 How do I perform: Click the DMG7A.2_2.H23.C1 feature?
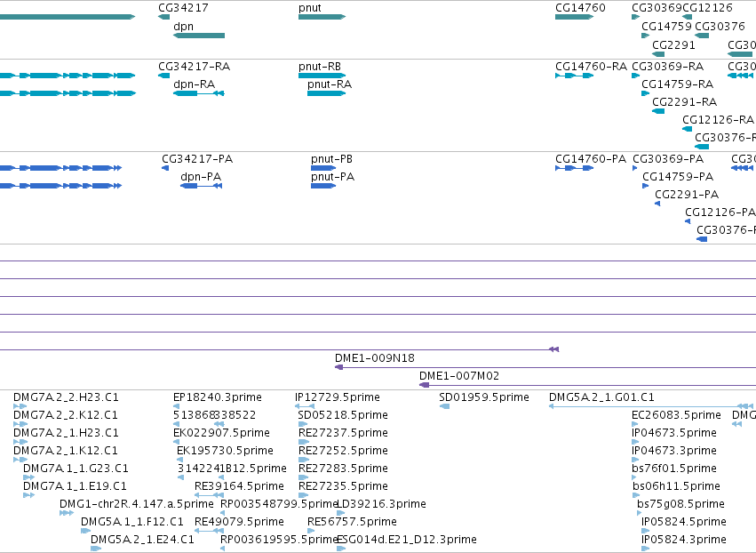(20, 406)
